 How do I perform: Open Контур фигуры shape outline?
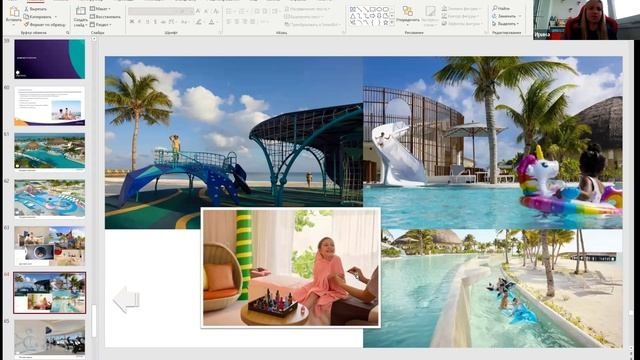461,16
